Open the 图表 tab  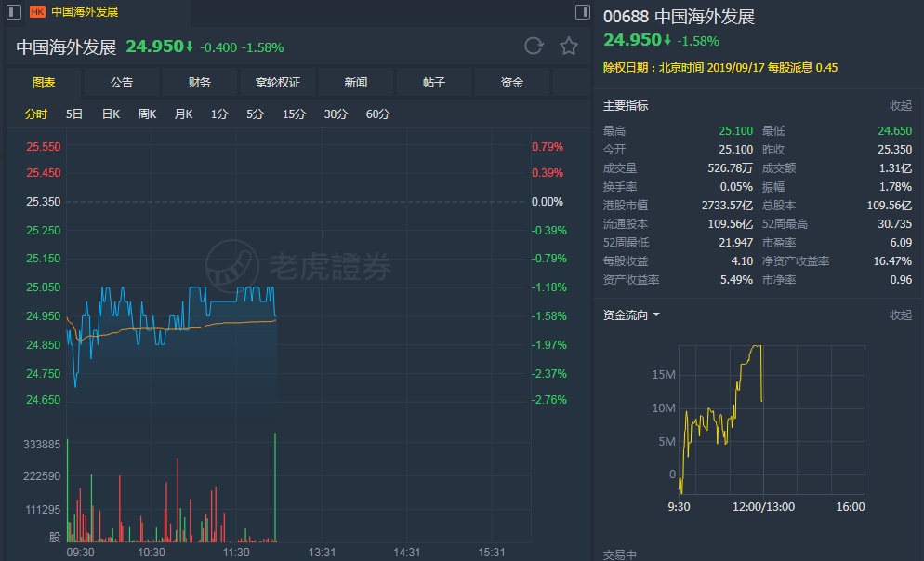pos(44,83)
